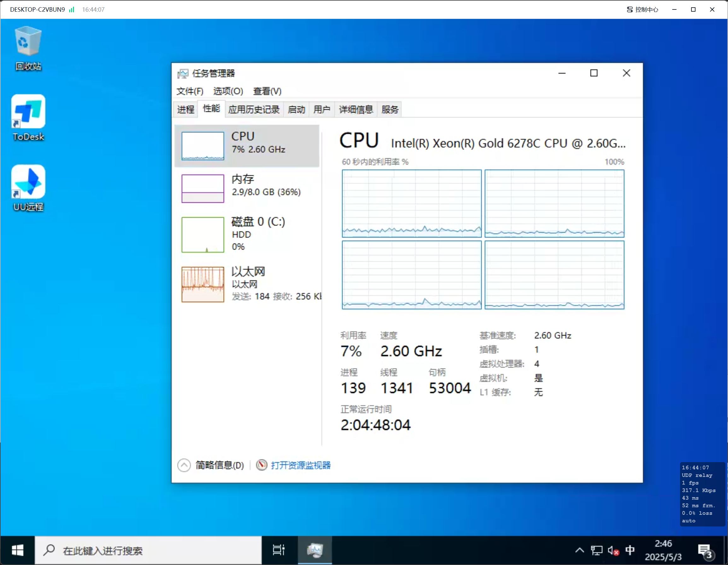Click the Task Manager taskbar icon
728x565 pixels.
pyautogui.click(x=315, y=550)
